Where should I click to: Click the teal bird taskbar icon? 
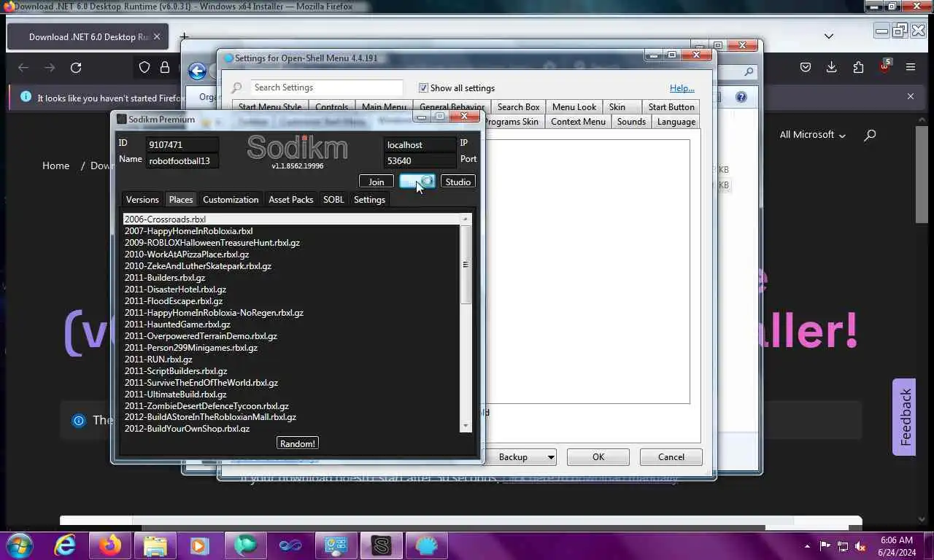click(x=245, y=545)
